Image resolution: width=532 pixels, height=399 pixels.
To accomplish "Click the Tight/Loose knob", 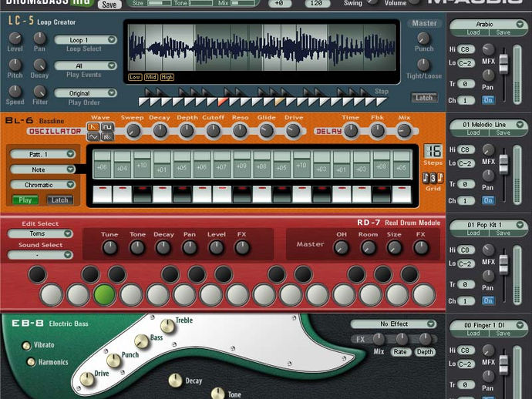I will [x=423, y=65].
